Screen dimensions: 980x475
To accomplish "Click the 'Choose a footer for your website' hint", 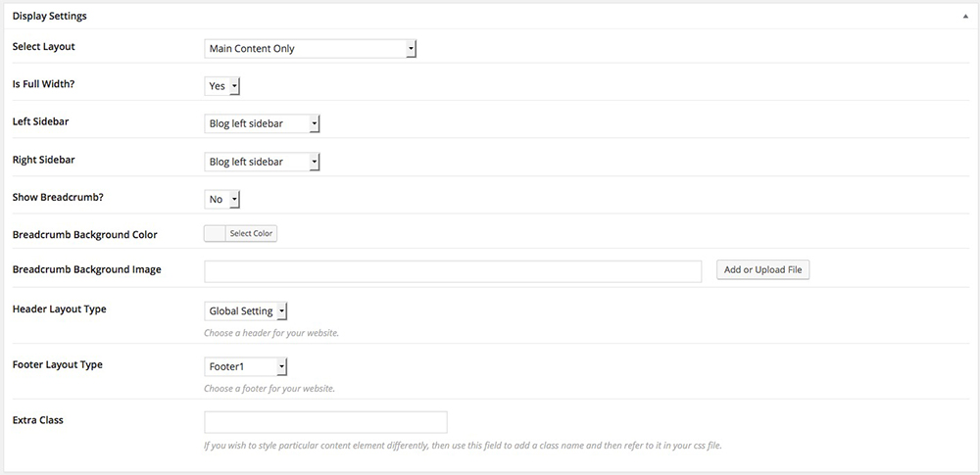I will tap(269, 389).
